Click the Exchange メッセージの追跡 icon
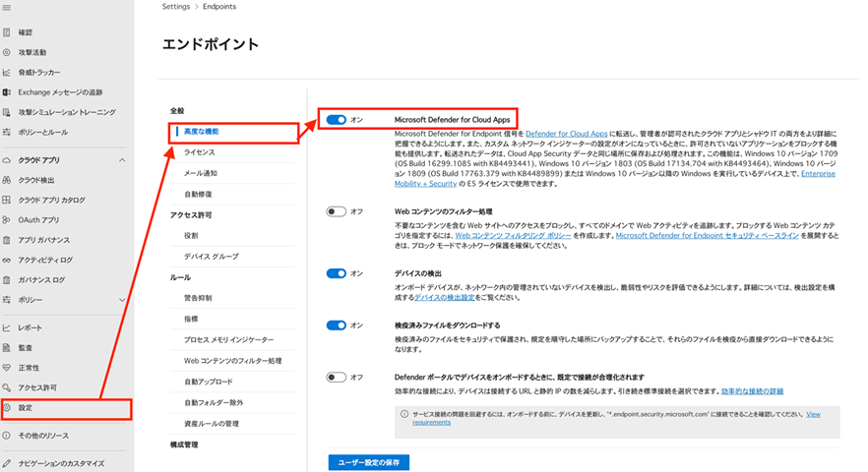 [x=7, y=92]
